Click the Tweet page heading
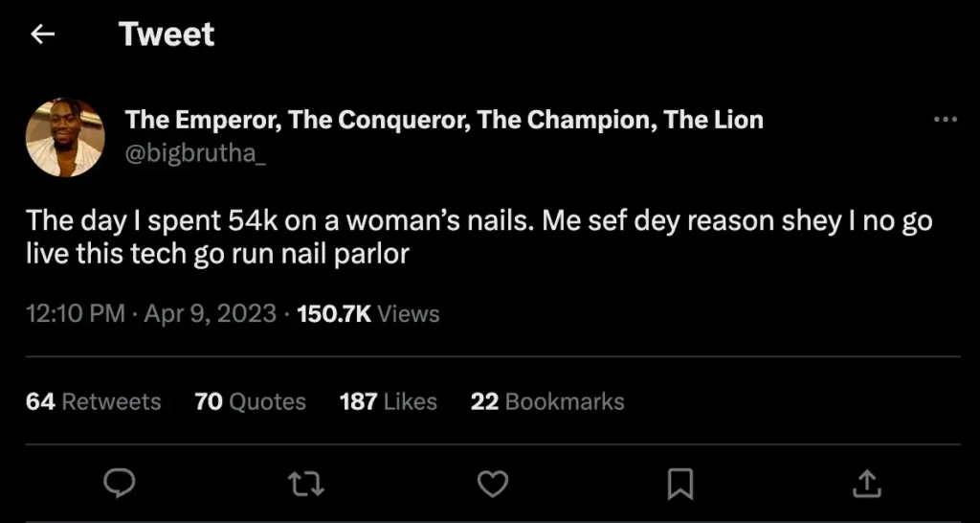The image size is (980, 523). 167,34
